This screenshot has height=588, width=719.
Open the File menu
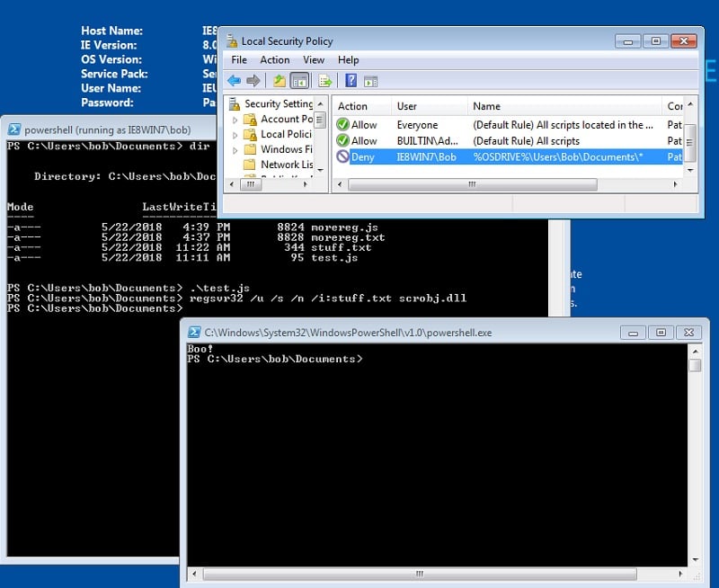click(239, 59)
